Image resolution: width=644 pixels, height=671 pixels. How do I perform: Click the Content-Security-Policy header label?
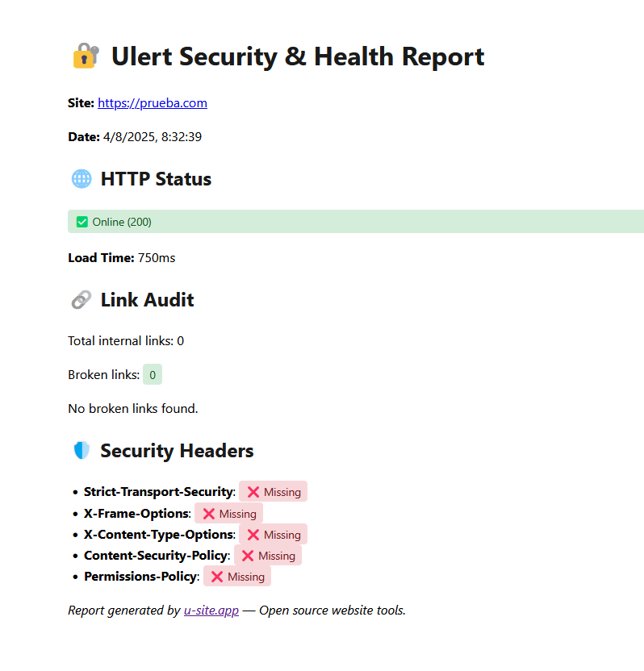(157, 556)
